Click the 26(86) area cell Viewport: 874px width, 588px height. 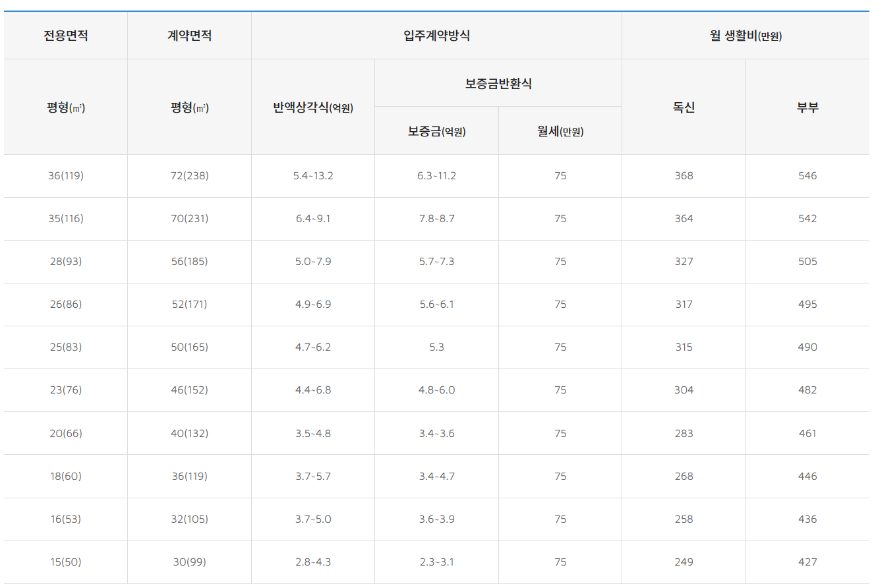pyautogui.click(x=66, y=305)
